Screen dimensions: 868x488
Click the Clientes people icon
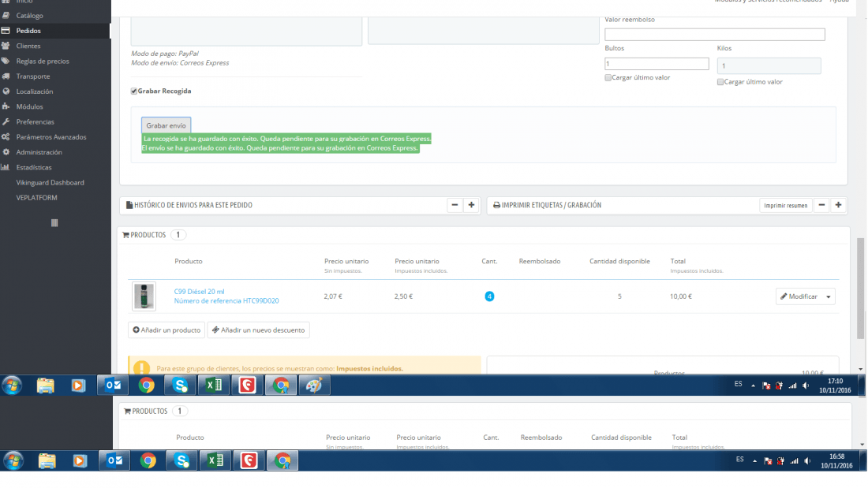(6, 46)
